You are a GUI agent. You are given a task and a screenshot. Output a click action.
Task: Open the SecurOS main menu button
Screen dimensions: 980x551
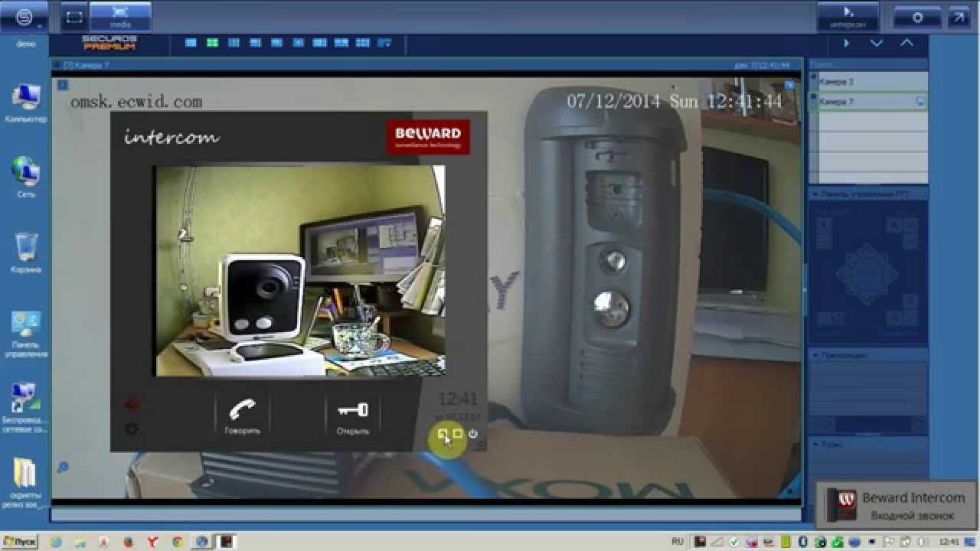pos(24,17)
